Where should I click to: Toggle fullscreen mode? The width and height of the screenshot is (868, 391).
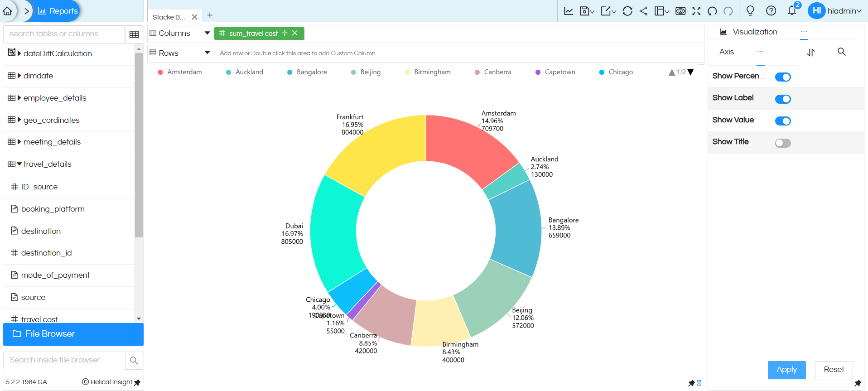click(696, 11)
